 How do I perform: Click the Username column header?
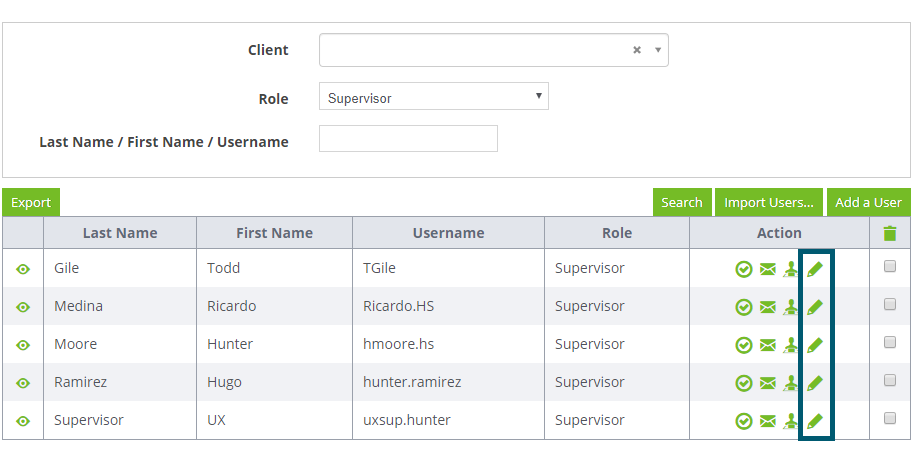tap(448, 233)
